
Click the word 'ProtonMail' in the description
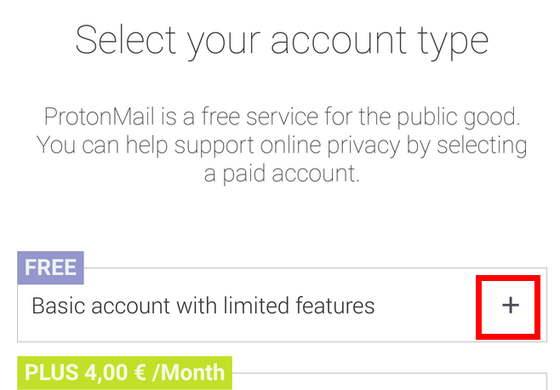point(100,116)
